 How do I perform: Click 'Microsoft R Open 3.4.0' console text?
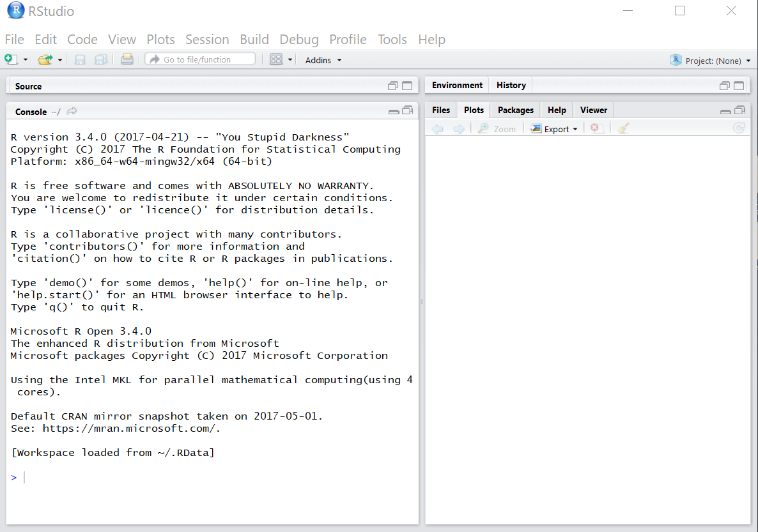click(81, 331)
